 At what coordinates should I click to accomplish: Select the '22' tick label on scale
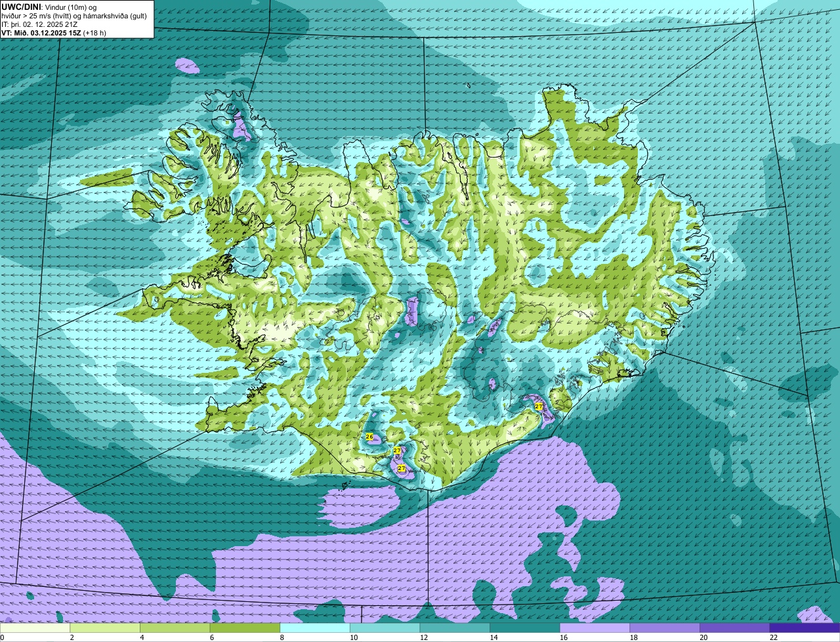pos(773,637)
